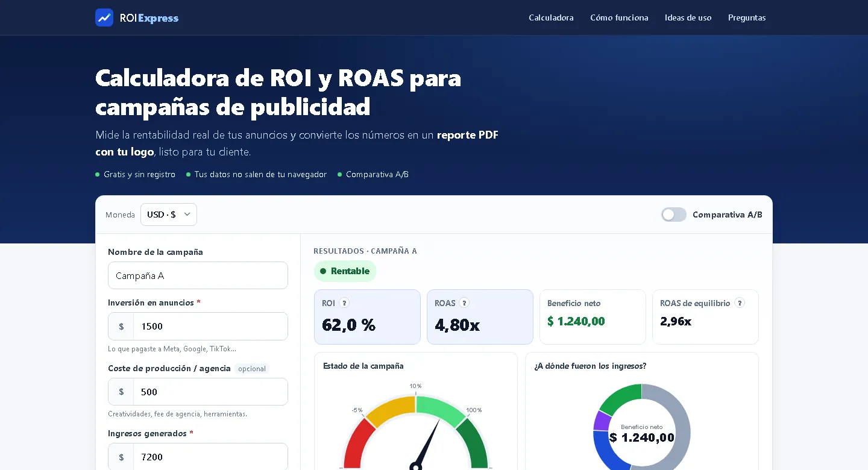
Task: Click the dark green gauge segment
Action: point(474,445)
